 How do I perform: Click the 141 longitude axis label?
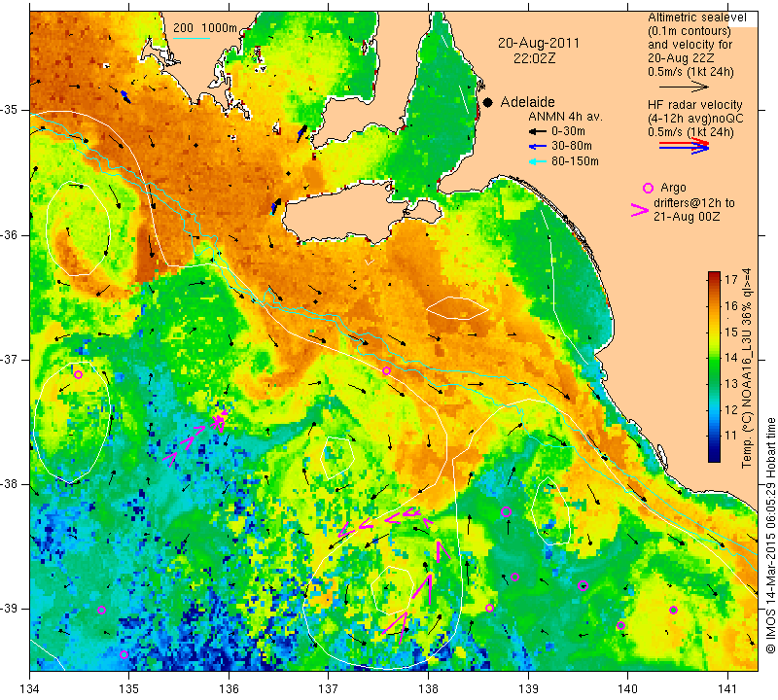(x=727, y=689)
